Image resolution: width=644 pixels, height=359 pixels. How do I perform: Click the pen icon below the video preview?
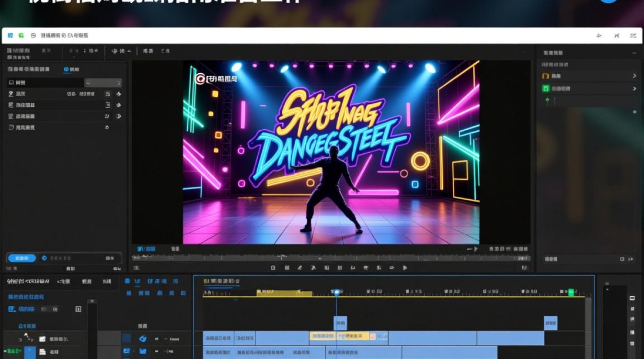(300, 268)
